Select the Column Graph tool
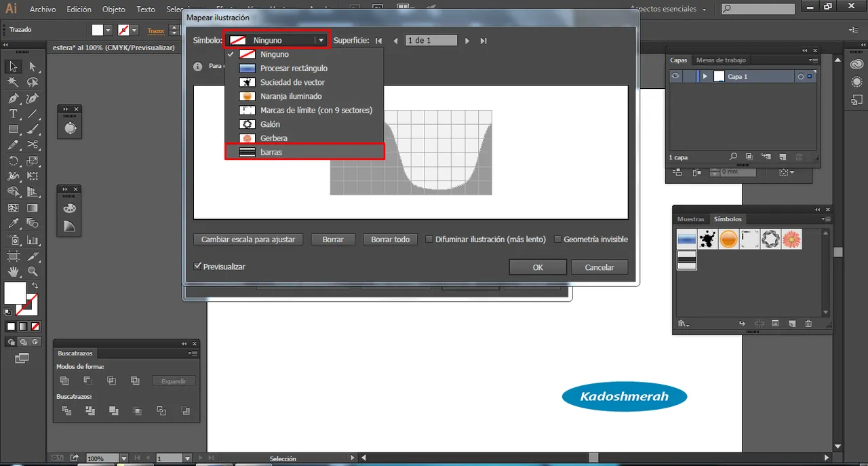Screen dimensions: 868x466 click(x=32, y=239)
